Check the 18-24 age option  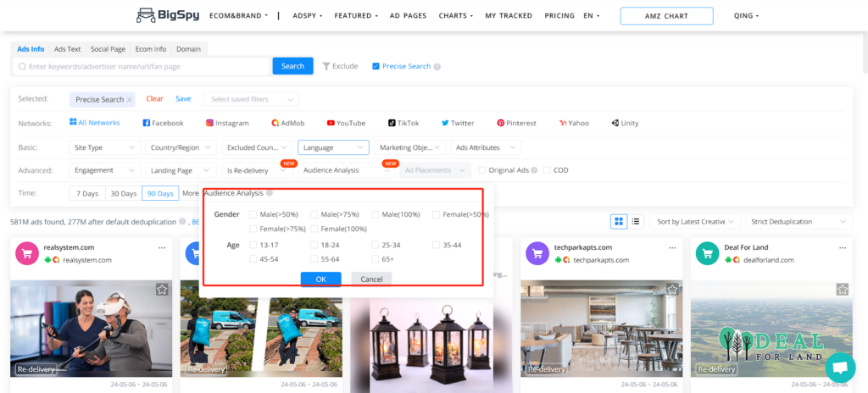pyautogui.click(x=314, y=245)
